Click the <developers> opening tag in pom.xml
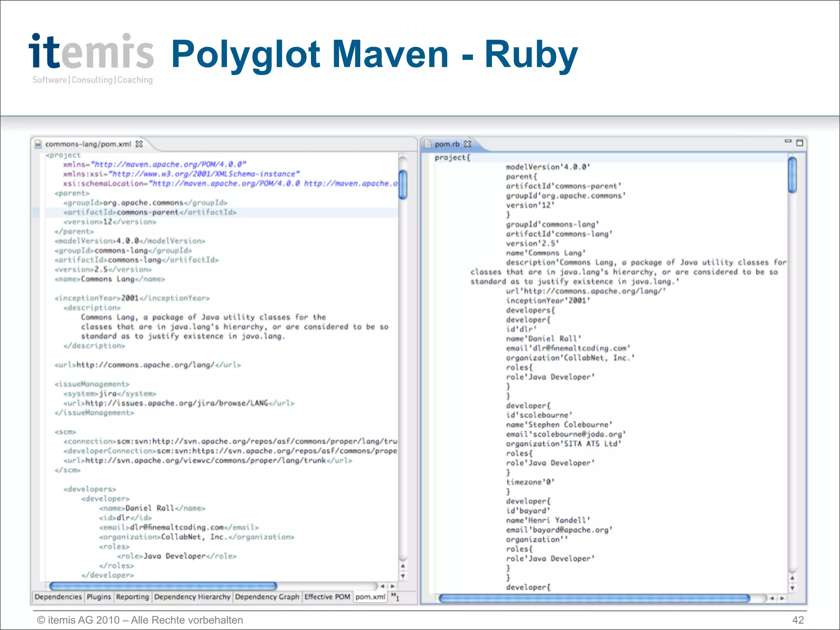This screenshot has height=630, width=840. coord(90,489)
